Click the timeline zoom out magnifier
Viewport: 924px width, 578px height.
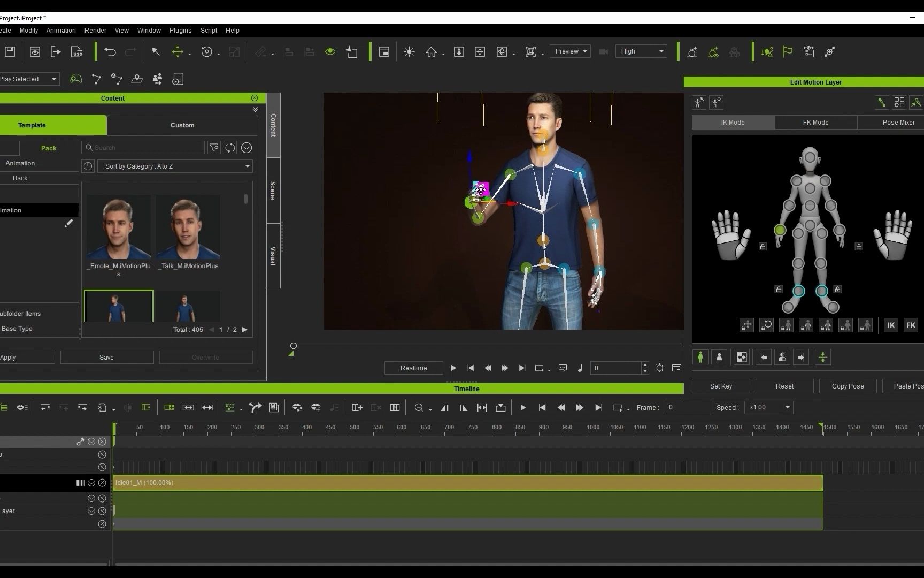coord(419,408)
